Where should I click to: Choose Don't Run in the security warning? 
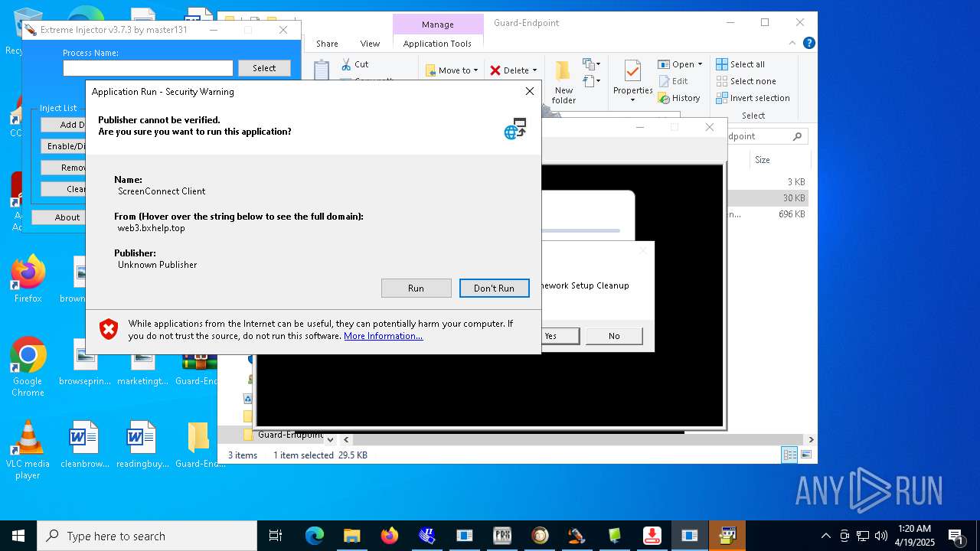(x=494, y=288)
